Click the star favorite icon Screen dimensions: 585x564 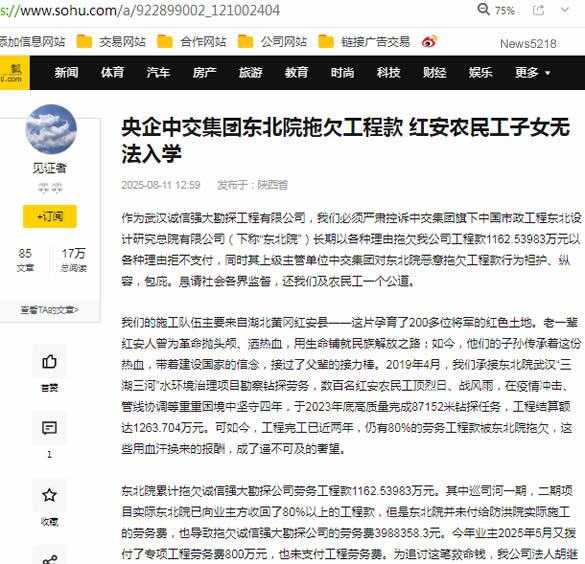[x=49, y=495]
